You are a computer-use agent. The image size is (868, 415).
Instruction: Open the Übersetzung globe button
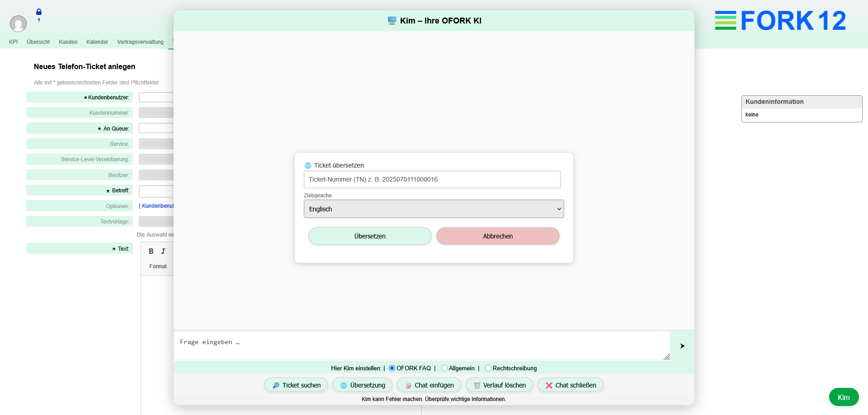(362, 385)
